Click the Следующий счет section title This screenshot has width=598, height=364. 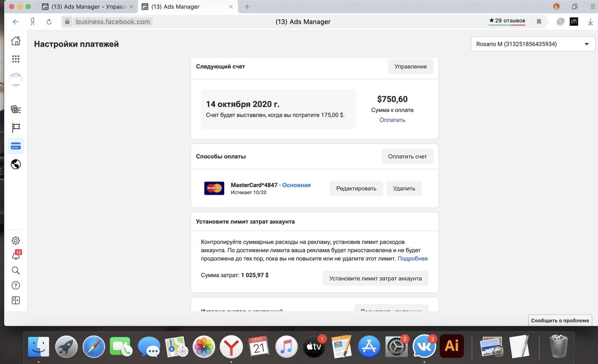[221, 66]
